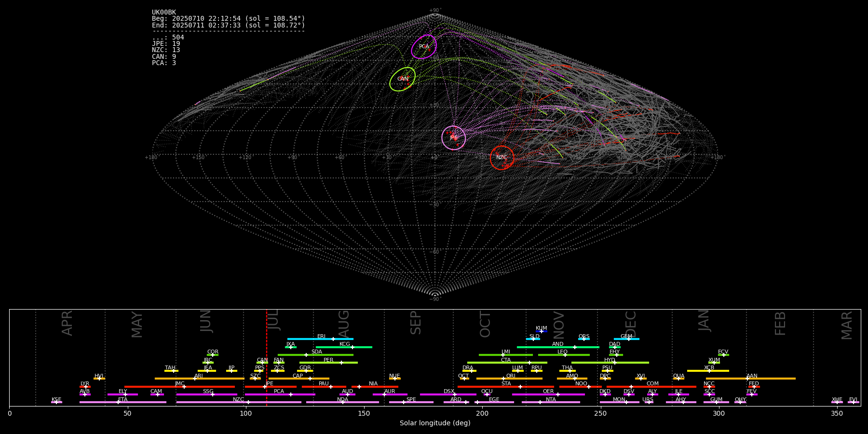
Task: Click the KUM shower bar in timeline
Action: pyautogui.click(x=542, y=331)
